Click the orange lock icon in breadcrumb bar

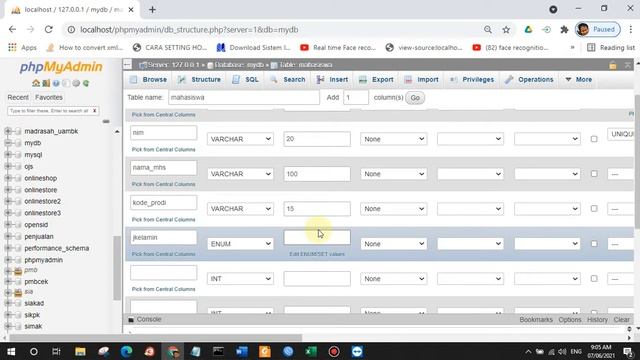[613, 65]
